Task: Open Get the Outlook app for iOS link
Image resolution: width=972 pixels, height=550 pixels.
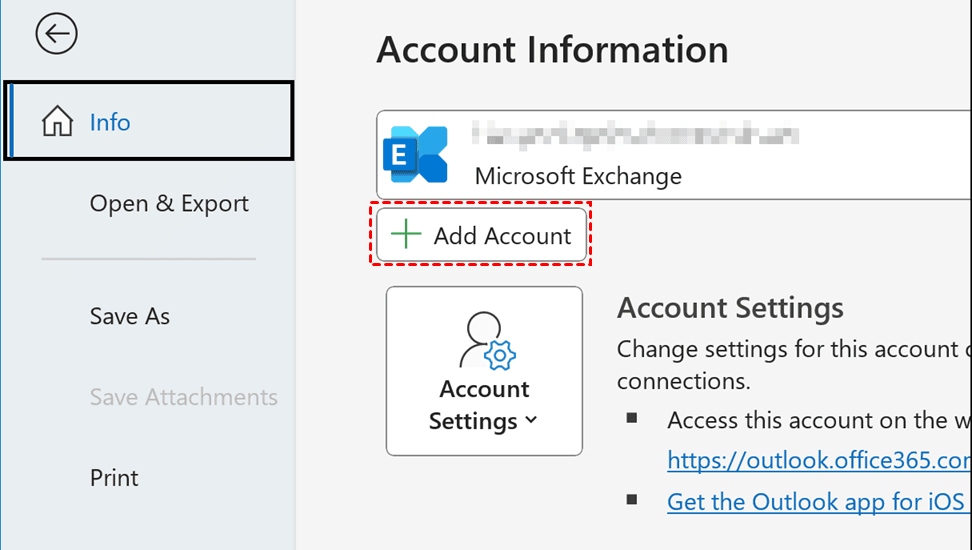Action: pos(816,502)
